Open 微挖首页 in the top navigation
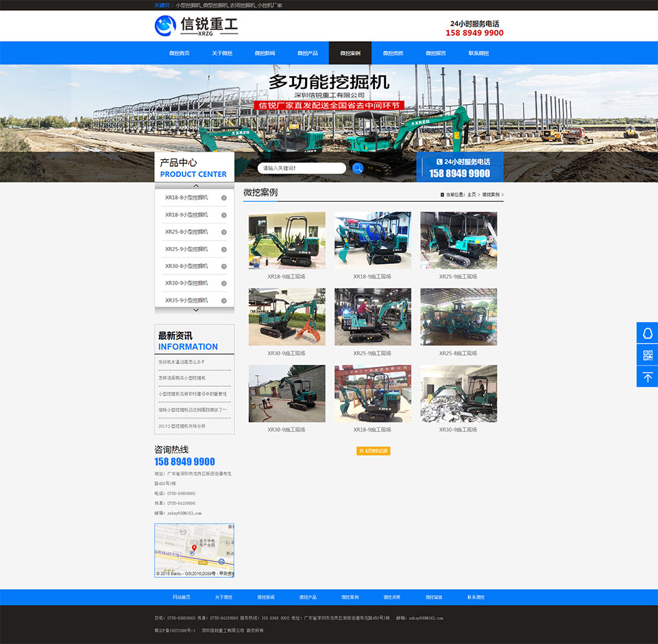The image size is (658, 644). coord(179,53)
